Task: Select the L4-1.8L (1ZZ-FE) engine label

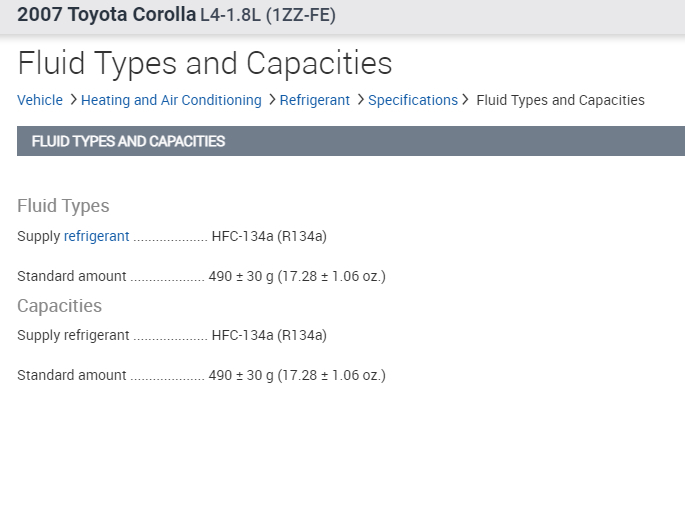Action: click(x=268, y=16)
